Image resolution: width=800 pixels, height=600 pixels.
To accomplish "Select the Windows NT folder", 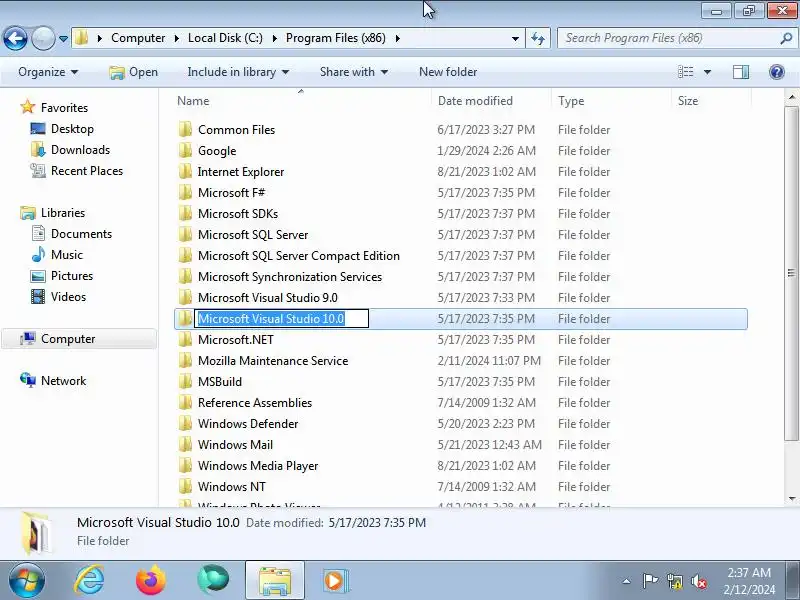I will click(x=232, y=487).
